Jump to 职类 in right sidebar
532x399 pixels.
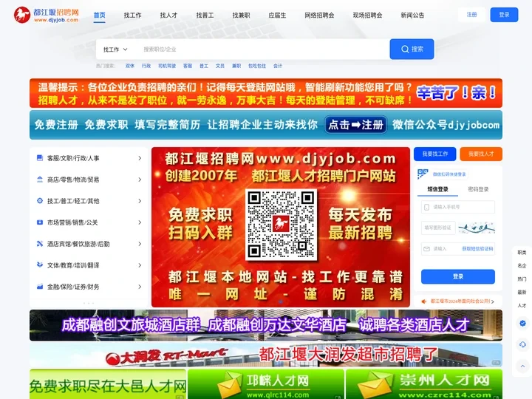pyautogui.click(x=522, y=253)
